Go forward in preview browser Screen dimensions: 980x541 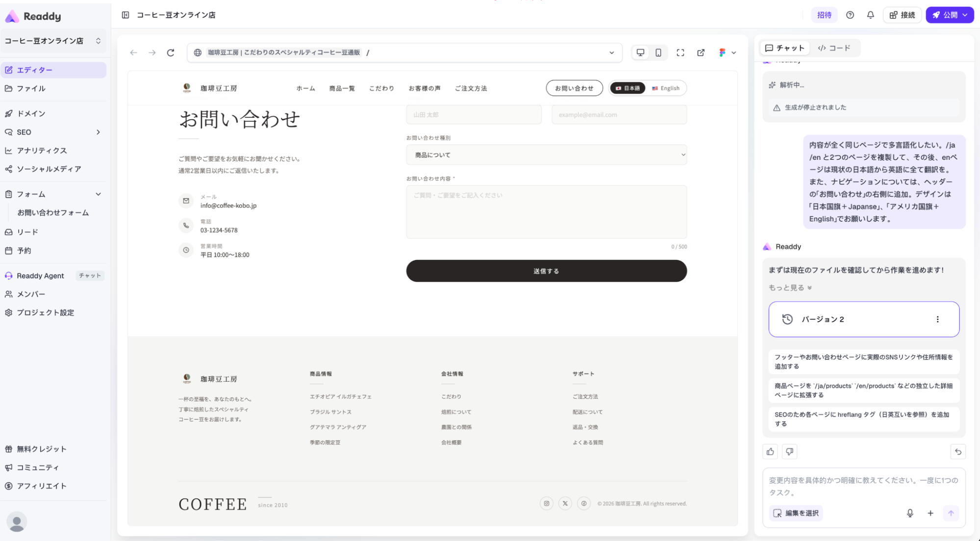pyautogui.click(x=152, y=52)
